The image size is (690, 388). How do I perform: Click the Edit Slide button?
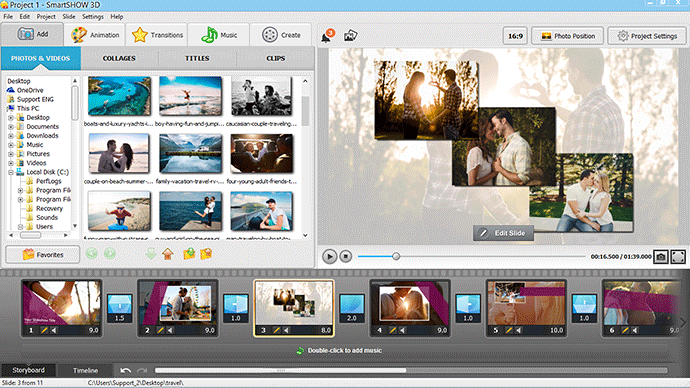[503, 233]
